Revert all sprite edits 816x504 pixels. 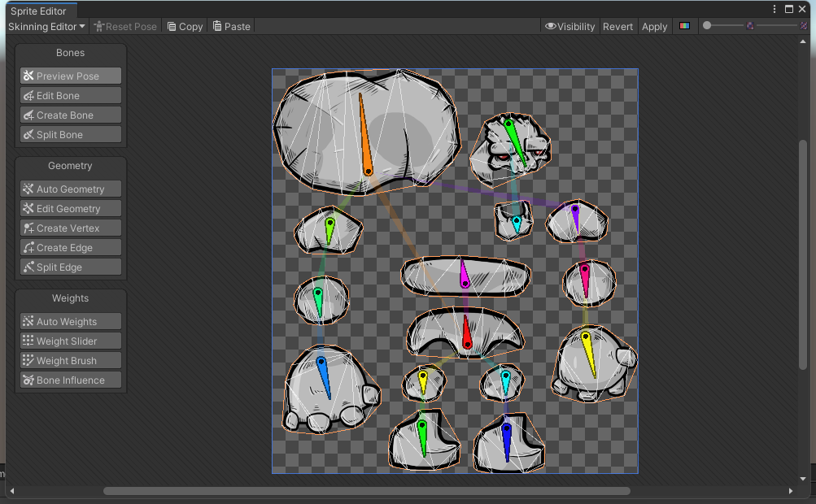pos(618,26)
